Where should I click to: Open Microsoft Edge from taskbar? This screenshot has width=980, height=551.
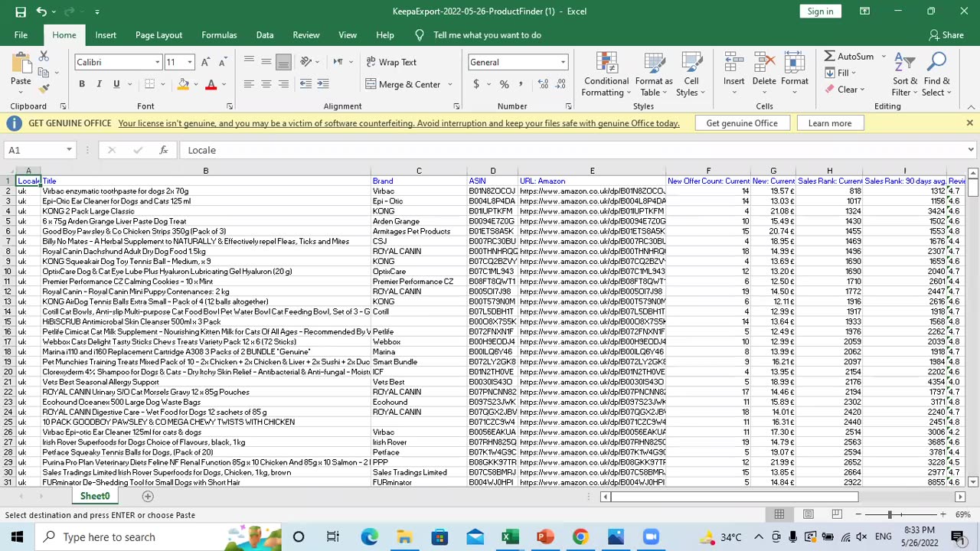coord(369,537)
